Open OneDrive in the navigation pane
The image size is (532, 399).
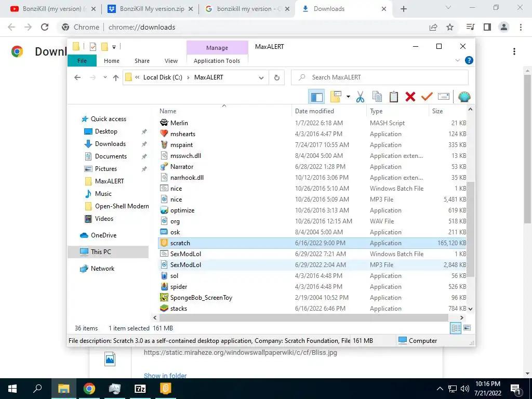(x=103, y=235)
